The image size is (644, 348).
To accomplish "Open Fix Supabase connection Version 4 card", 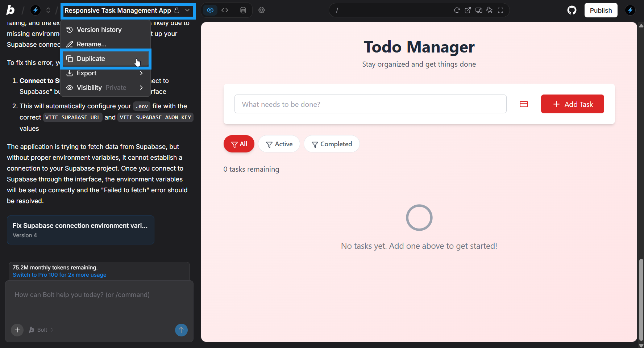I will 80,230.
